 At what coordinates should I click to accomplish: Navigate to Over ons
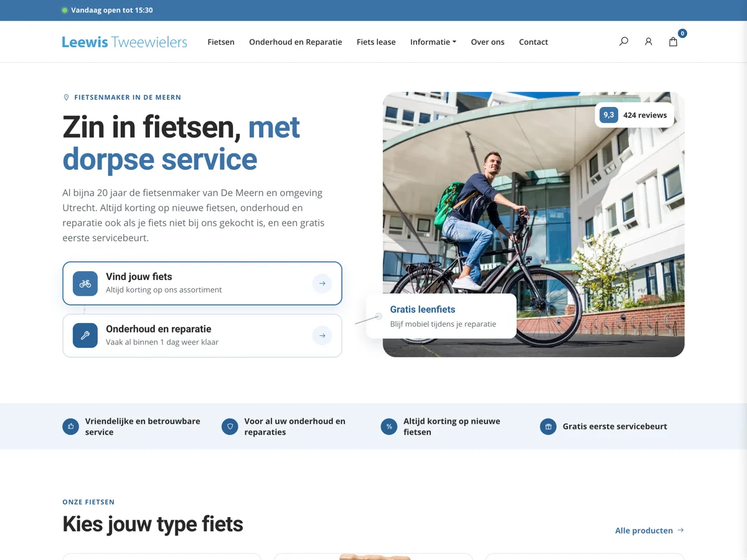[x=487, y=42]
